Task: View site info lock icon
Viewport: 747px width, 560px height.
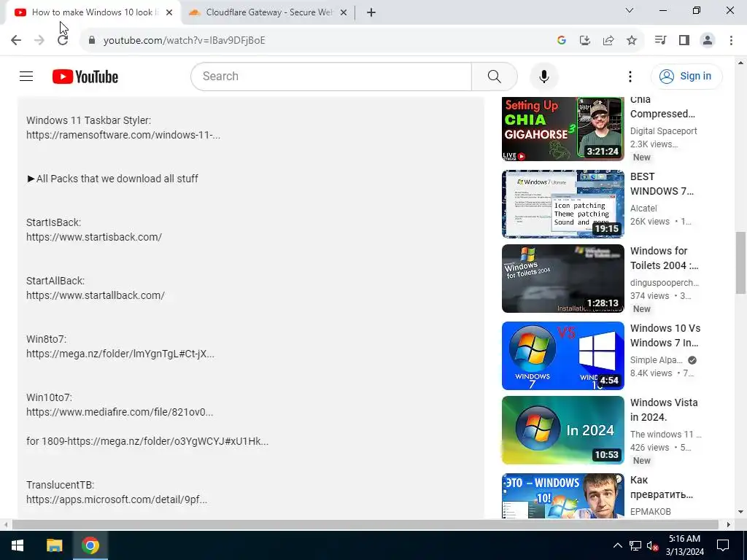Action: pos(91,40)
